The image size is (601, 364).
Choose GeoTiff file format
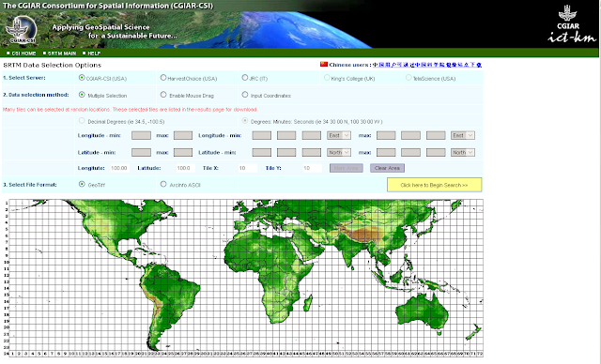point(82,184)
